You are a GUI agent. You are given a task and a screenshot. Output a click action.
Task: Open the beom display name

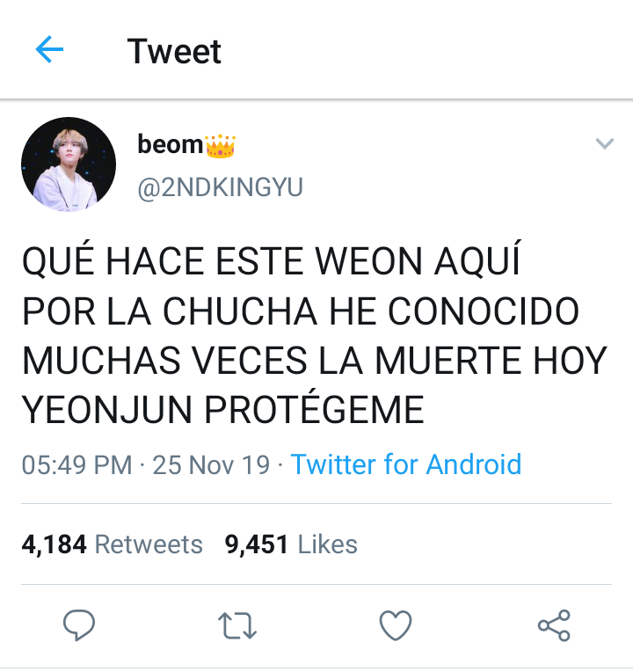click(x=170, y=144)
